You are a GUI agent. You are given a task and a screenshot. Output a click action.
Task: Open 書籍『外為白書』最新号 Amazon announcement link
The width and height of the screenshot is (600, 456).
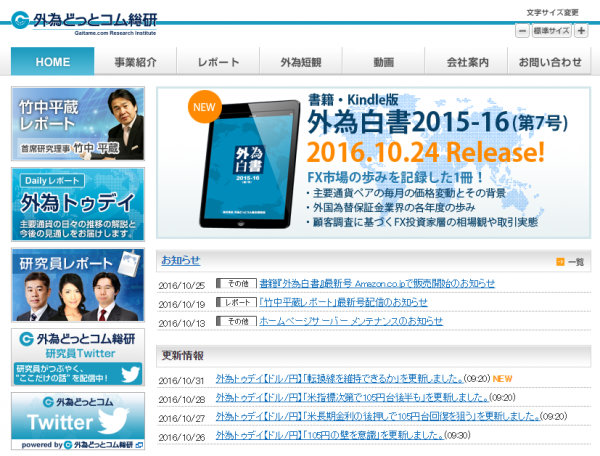pyautogui.click(x=377, y=283)
